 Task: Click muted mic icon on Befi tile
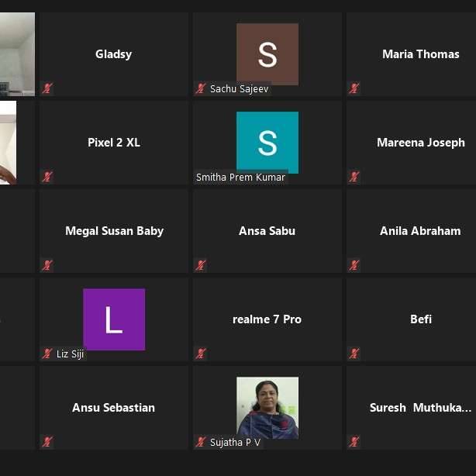click(354, 354)
